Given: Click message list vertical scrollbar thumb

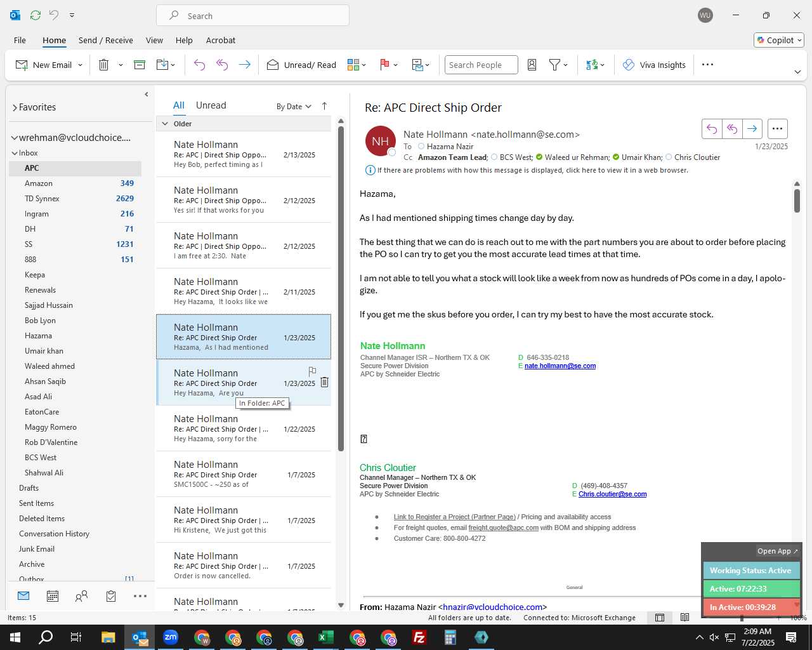Looking at the screenshot, I should [x=341, y=289].
